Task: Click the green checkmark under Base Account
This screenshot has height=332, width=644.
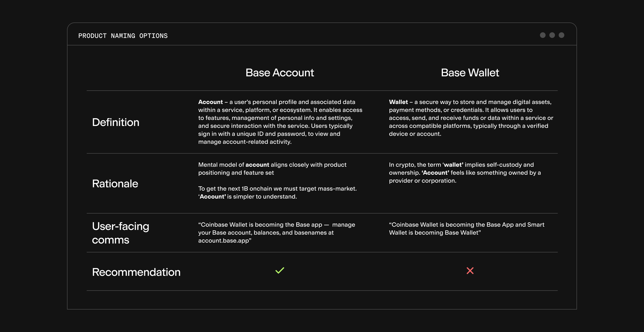Action: pyautogui.click(x=280, y=271)
